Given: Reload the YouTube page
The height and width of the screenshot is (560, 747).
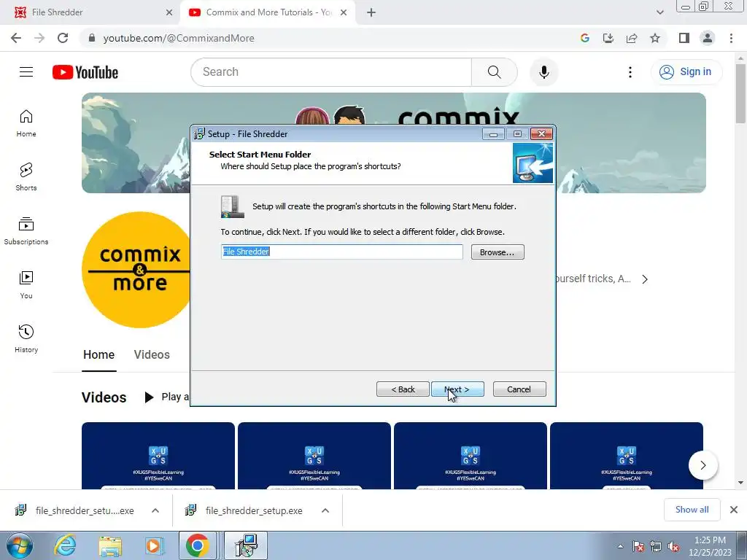Looking at the screenshot, I should click(x=63, y=38).
